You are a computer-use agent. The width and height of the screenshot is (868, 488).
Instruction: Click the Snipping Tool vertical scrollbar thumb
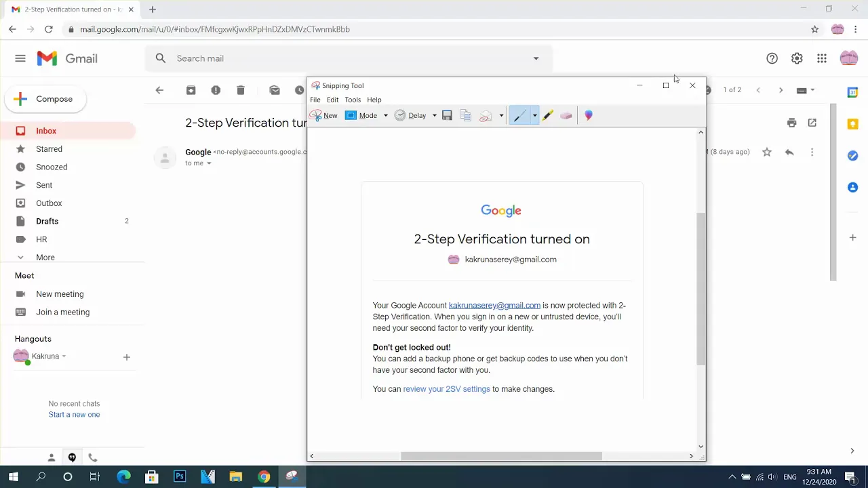pyautogui.click(x=701, y=288)
